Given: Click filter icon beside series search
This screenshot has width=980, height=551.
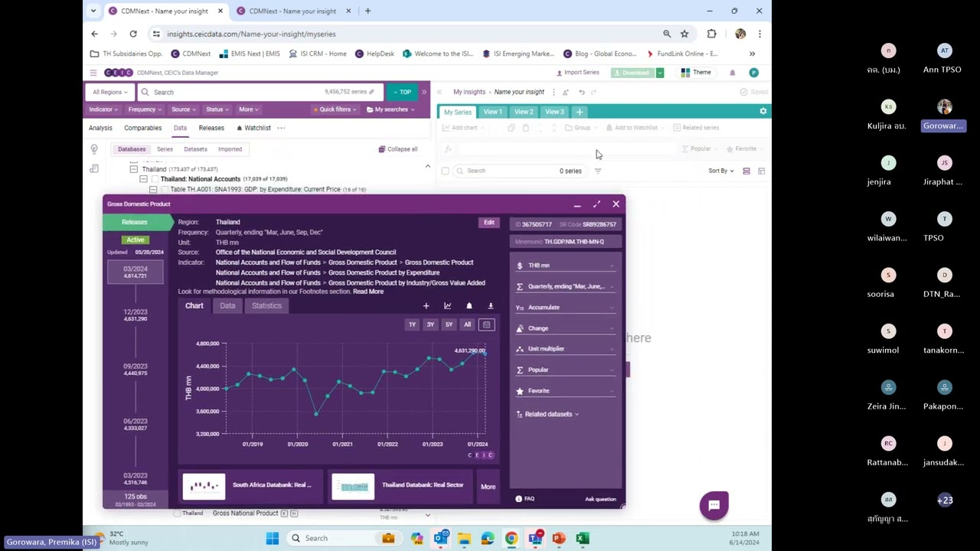Looking at the screenshot, I should click(598, 171).
